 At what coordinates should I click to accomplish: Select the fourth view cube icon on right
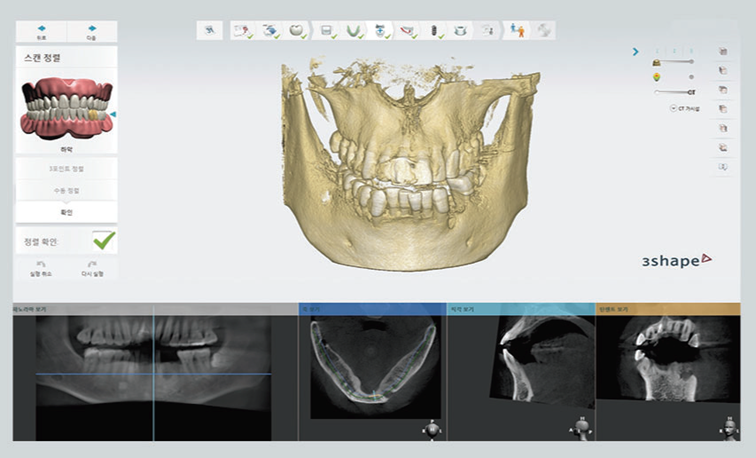[723, 109]
